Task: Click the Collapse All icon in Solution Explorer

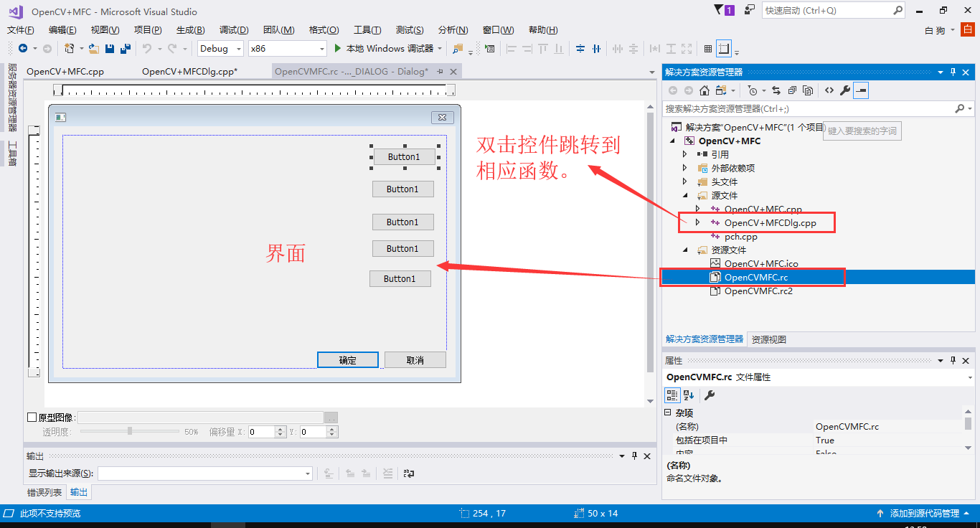Action: click(792, 90)
